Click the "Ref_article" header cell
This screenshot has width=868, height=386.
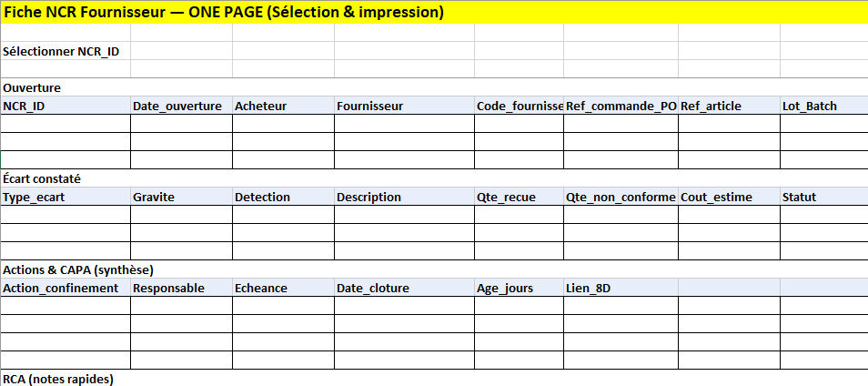[x=712, y=106]
